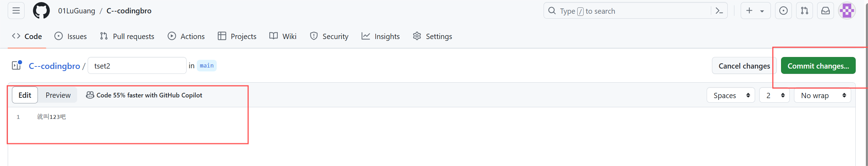Image resolution: width=868 pixels, height=166 pixels.
Task: Click the user profile avatar
Action: point(847,11)
